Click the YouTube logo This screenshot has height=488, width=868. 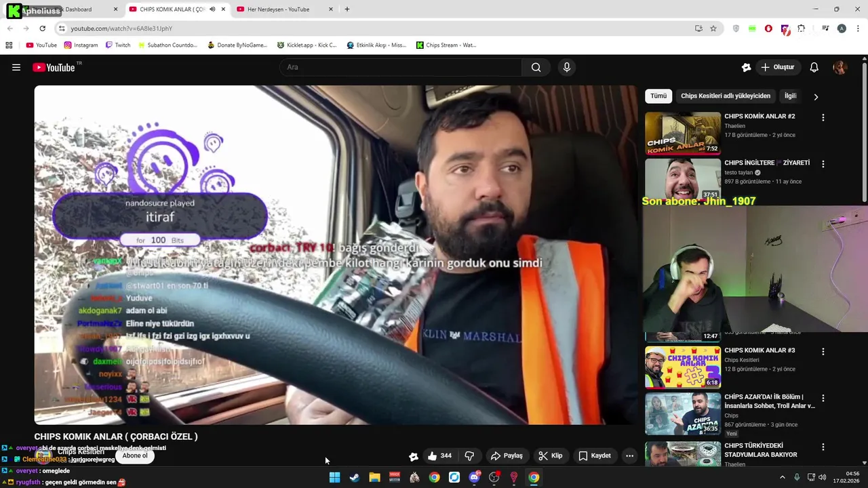(x=54, y=67)
